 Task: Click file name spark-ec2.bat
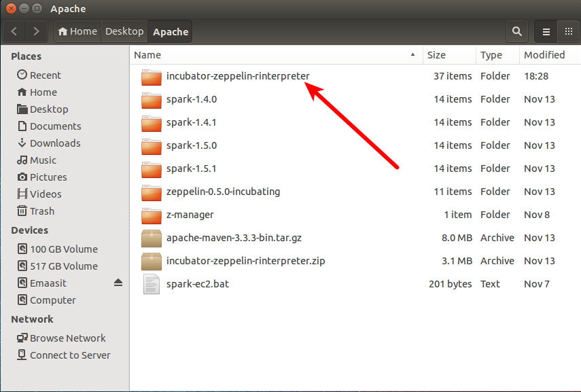click(x=198, y=284)
